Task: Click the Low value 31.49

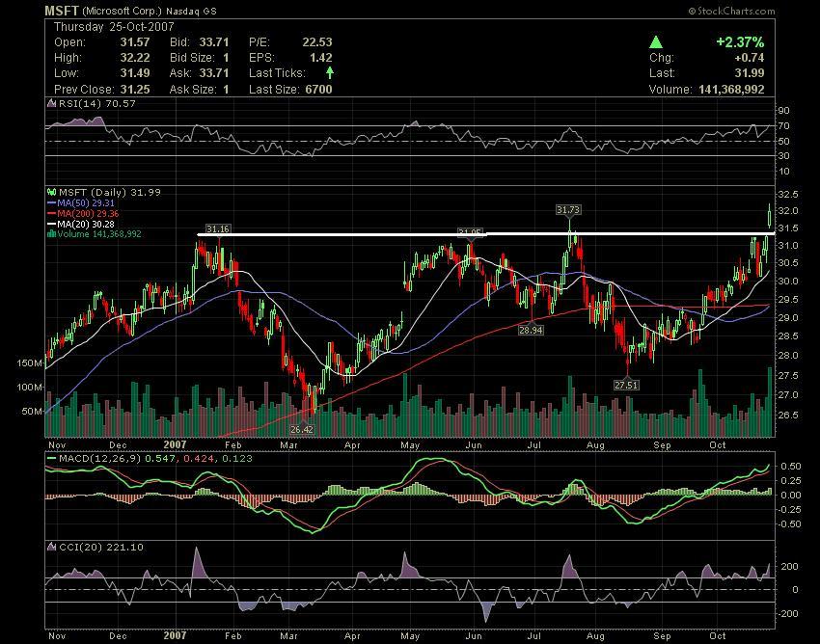Action: [135, 73]
